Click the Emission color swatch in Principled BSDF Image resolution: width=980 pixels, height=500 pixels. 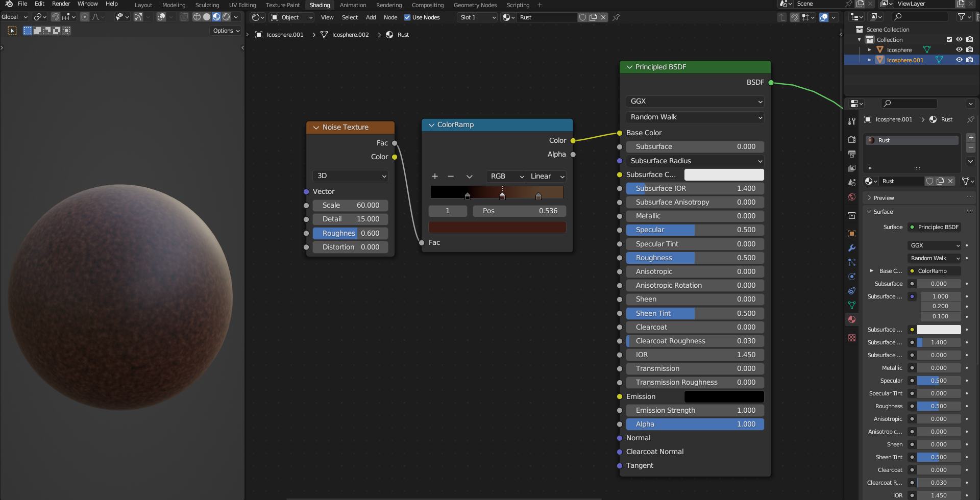point(724,396)
